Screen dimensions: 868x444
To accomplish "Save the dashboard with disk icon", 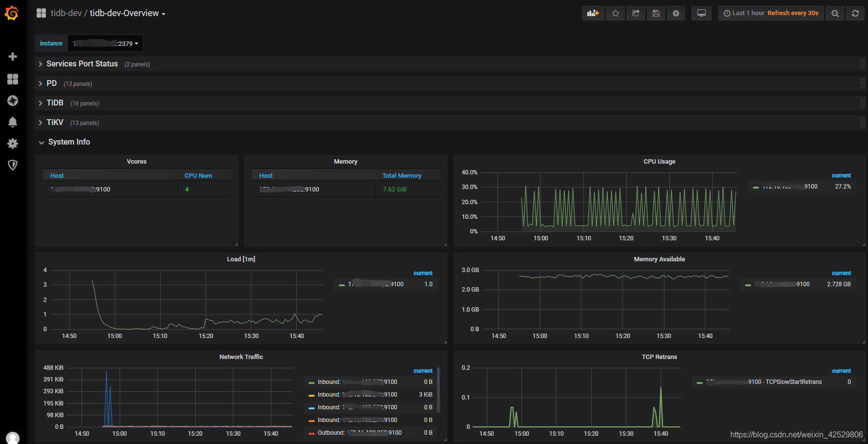I will (x=656, y=13).
